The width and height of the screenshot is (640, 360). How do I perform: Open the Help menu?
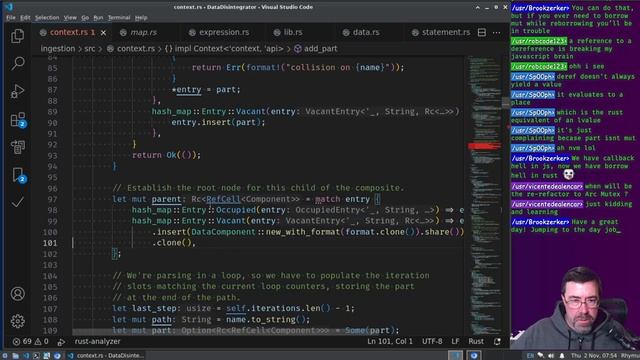pyautogui.click(x=141, y=18)
